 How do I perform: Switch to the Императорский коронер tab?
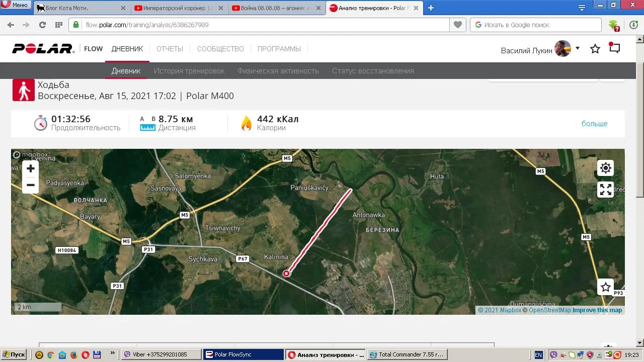pos(179,8)
